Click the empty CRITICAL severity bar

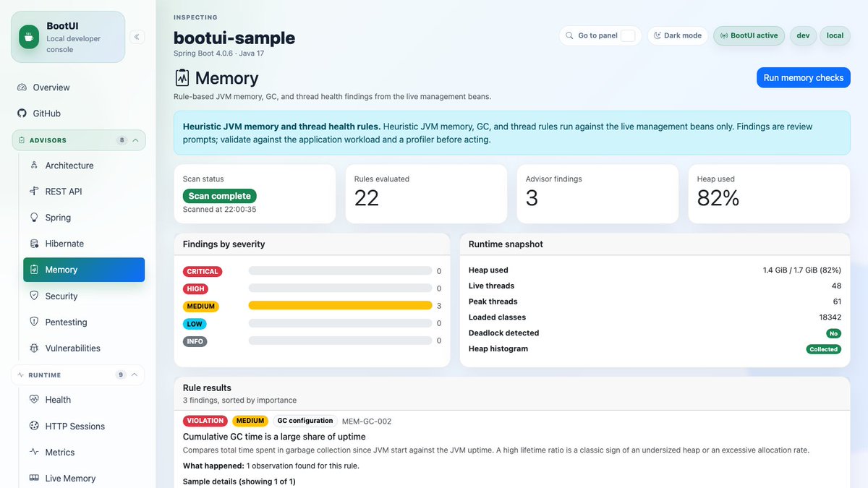tap(340, 271)
